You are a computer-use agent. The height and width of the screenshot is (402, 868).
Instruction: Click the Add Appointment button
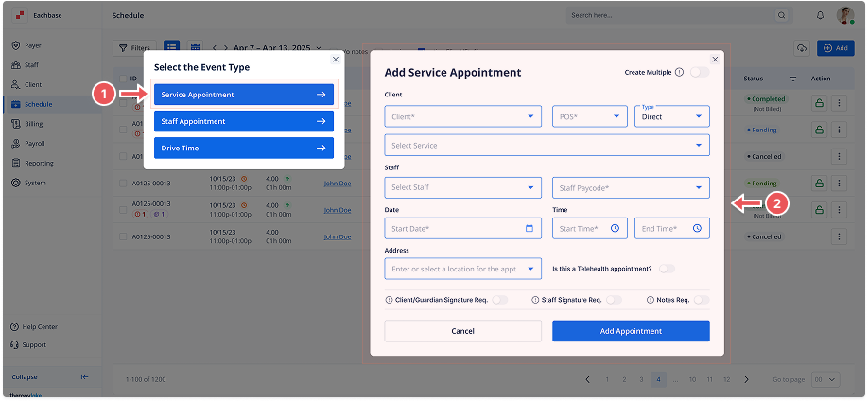pyautogui.click(x=631, y=331)
